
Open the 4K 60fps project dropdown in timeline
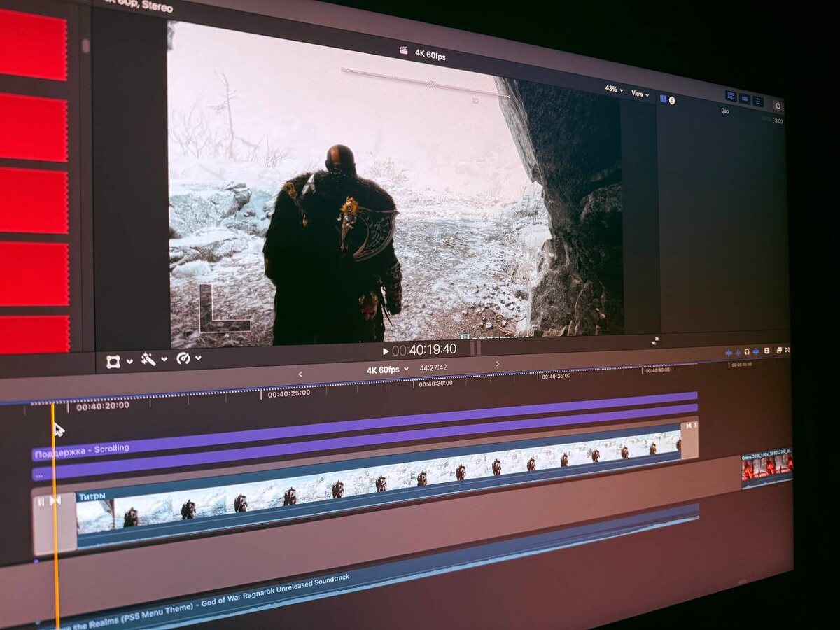pyautogui.click(x=387, y=370)
